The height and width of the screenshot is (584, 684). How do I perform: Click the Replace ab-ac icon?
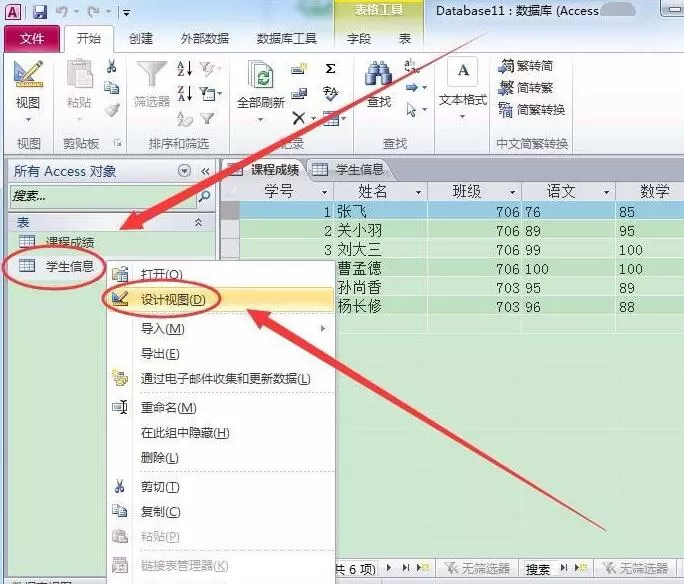click(411, 65)
